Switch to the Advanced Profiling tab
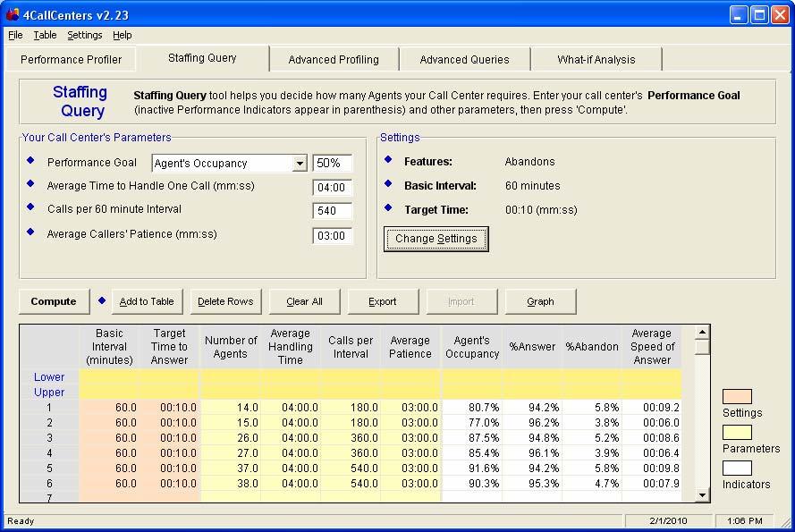795x532 pixels. (x=334, y=59)
